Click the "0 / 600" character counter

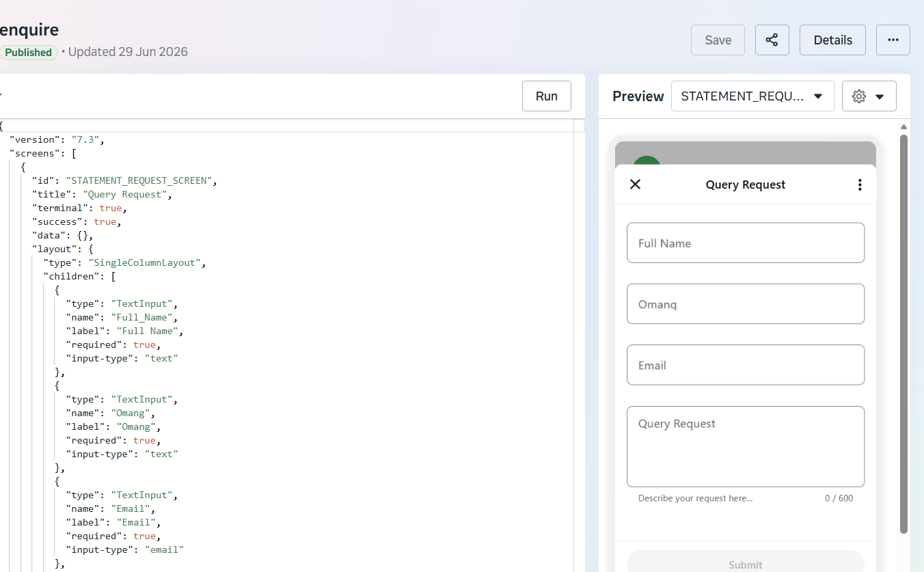[x=839, y=498]
